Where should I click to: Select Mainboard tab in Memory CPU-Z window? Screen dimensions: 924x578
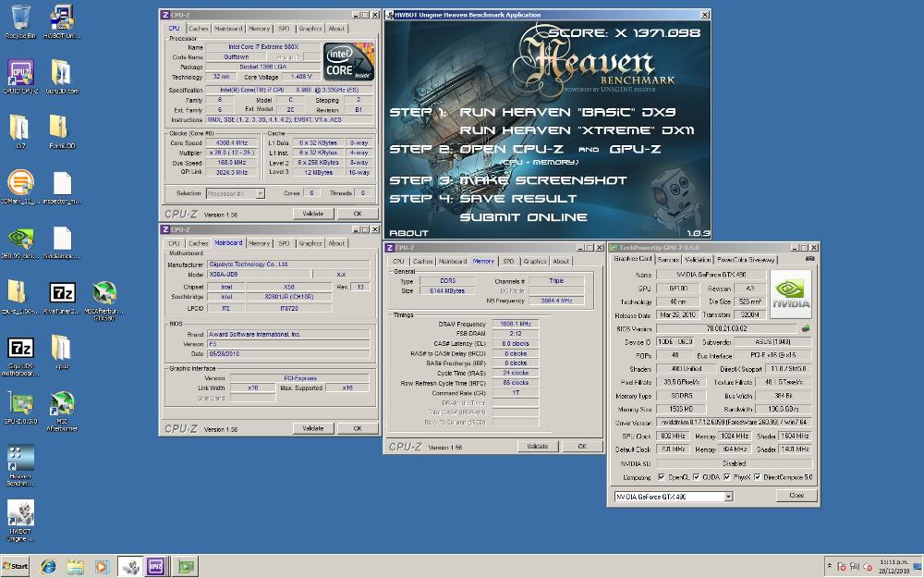click(x=453, y=262)
